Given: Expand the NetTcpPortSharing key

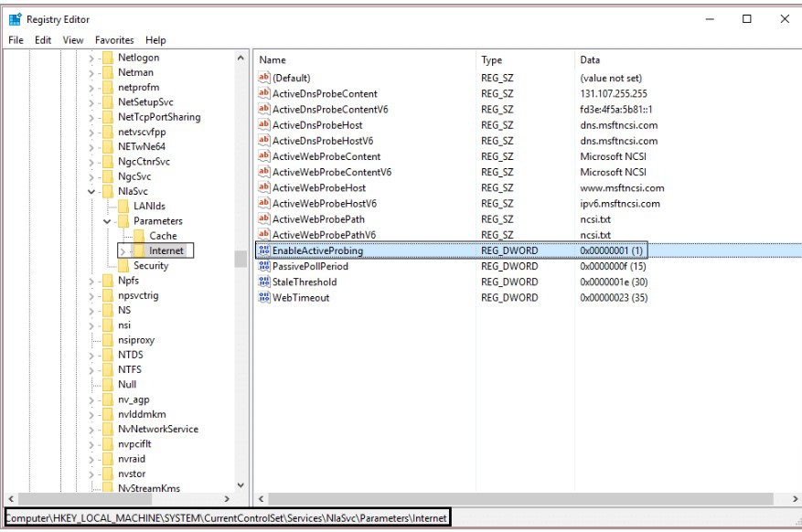Looking at the screenshot, I should 91,118.
